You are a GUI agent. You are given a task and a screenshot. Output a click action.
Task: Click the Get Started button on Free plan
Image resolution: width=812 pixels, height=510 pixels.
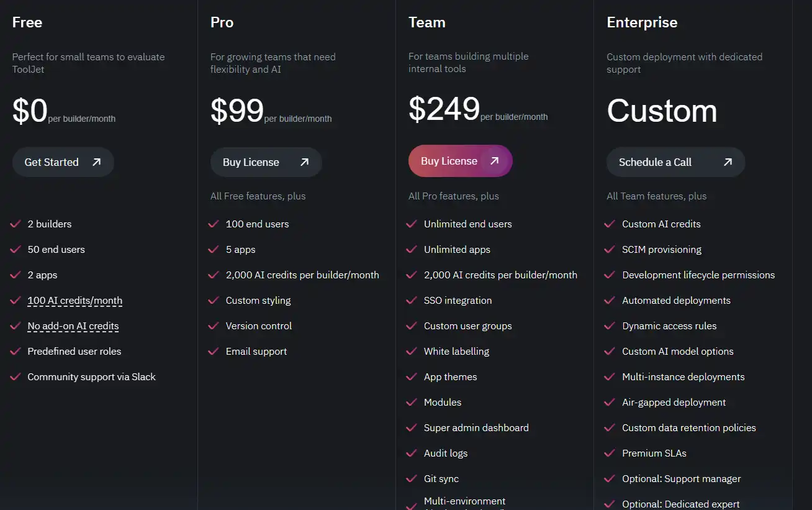tap(63, 162)
